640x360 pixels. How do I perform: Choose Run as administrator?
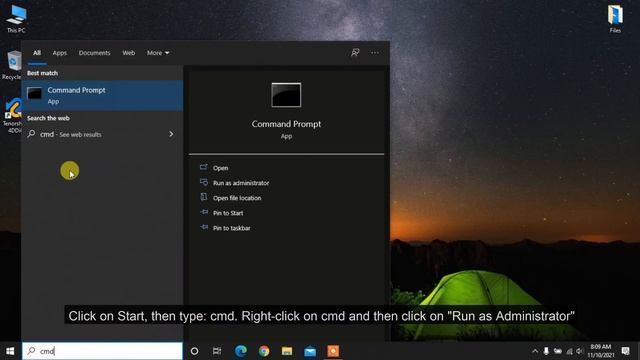(x=241, y=183)
